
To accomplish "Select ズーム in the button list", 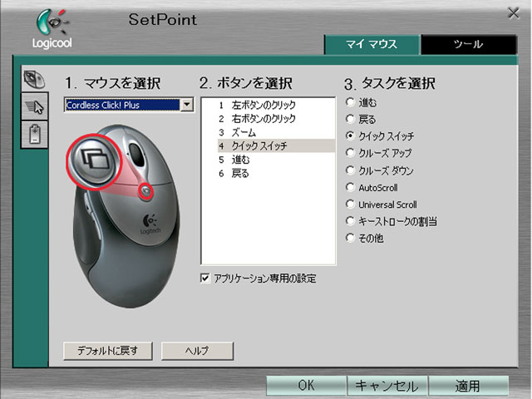I will click(244, 132).
